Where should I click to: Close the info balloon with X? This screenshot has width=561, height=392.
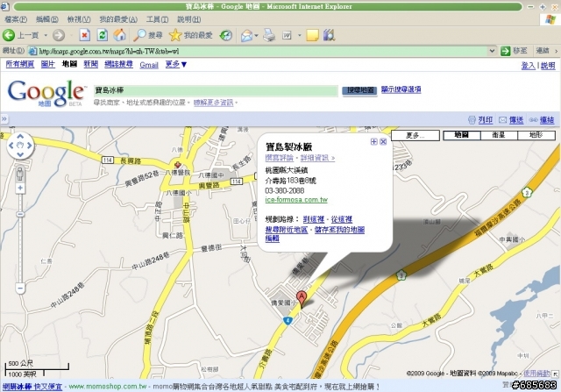383,142
